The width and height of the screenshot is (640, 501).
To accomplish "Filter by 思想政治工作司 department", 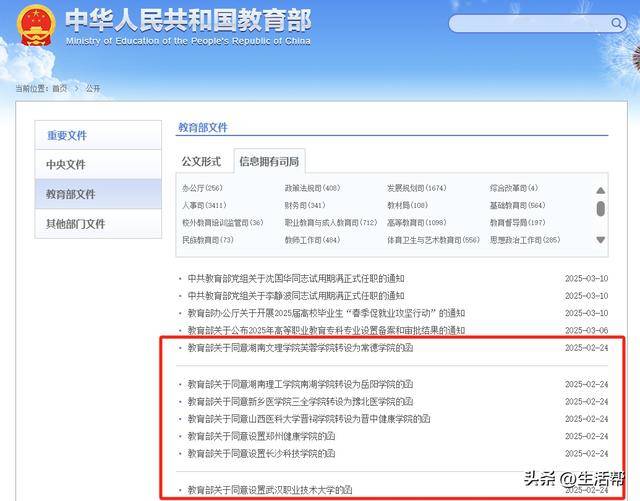I will coord(525,240).
